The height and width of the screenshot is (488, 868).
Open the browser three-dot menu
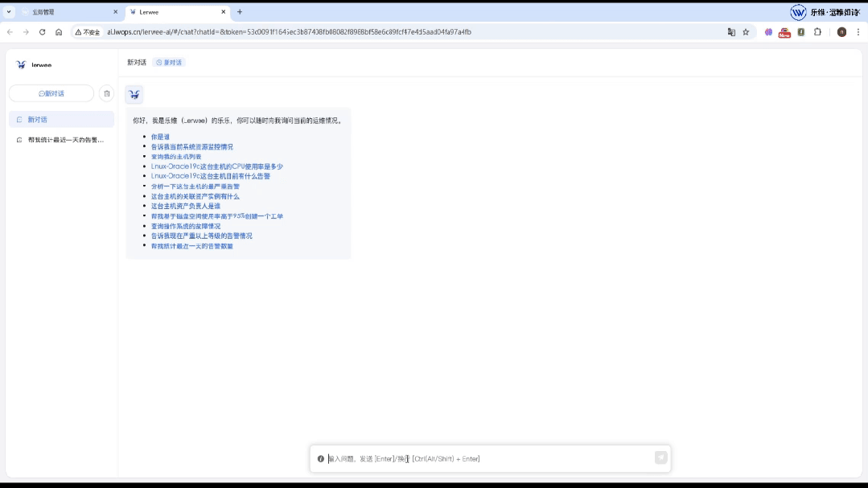point(858,32)
